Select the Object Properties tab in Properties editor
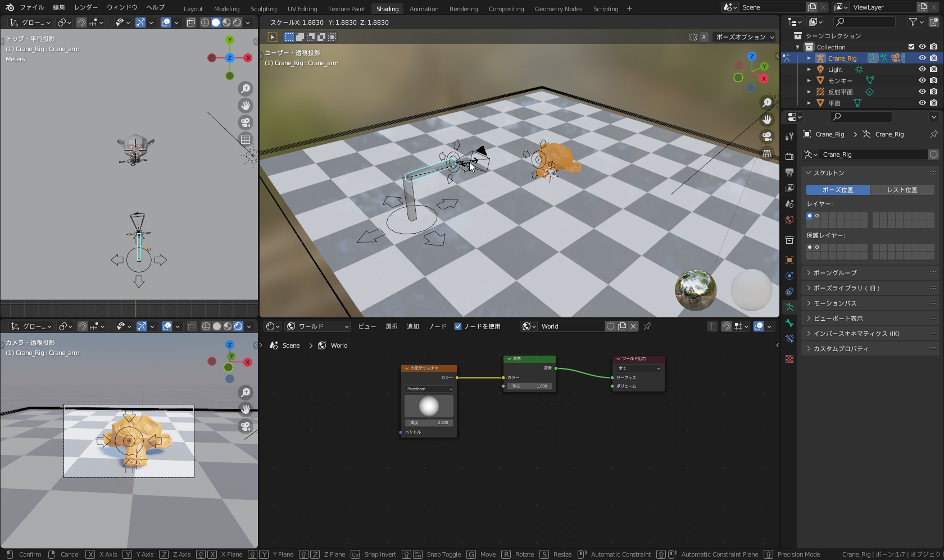Screen dimensions: 944x560 [x=789, y=259]
